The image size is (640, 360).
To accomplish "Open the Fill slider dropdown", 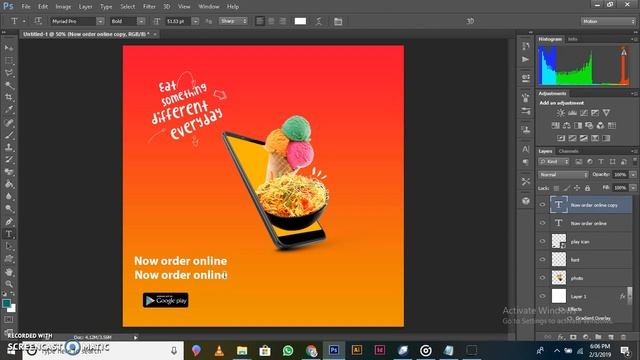I will (x=633, y=188).
